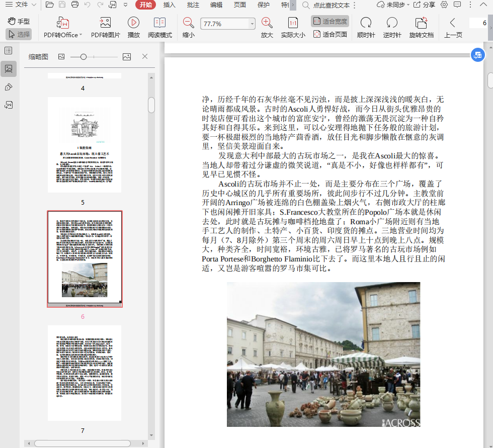Zoom in with the 放大 magnifier

[267, 23]
